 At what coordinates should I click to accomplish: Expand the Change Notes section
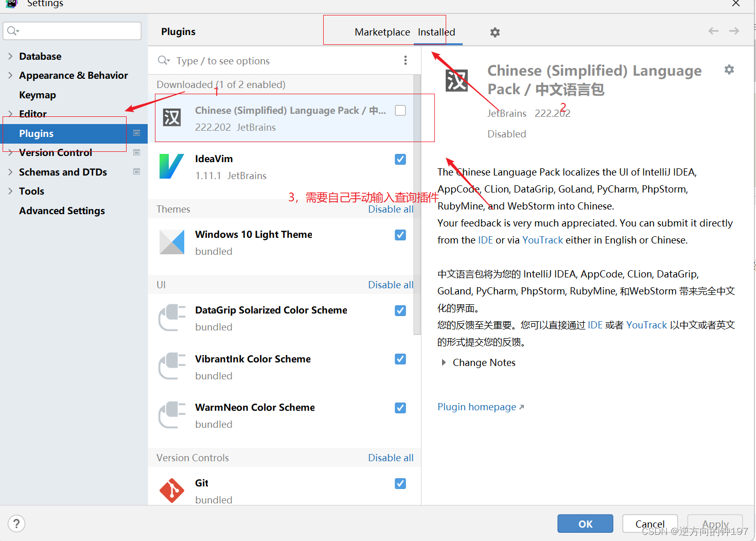point(444,362)
